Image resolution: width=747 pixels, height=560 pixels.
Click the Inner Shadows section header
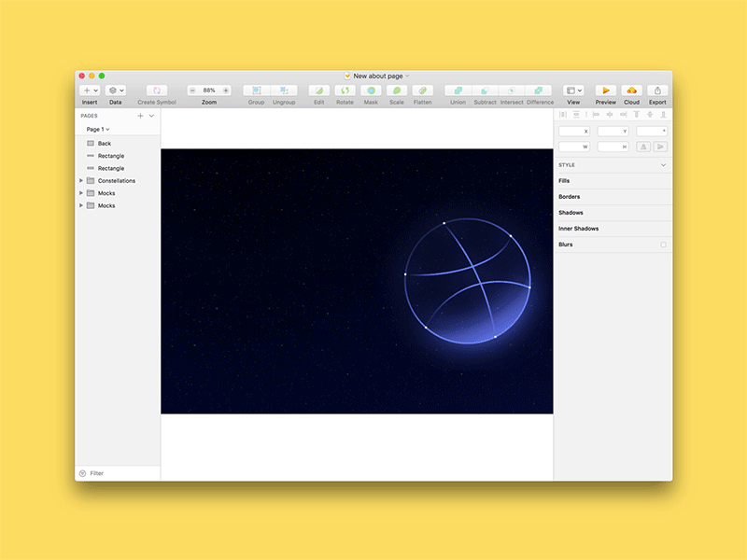(613, 229)
